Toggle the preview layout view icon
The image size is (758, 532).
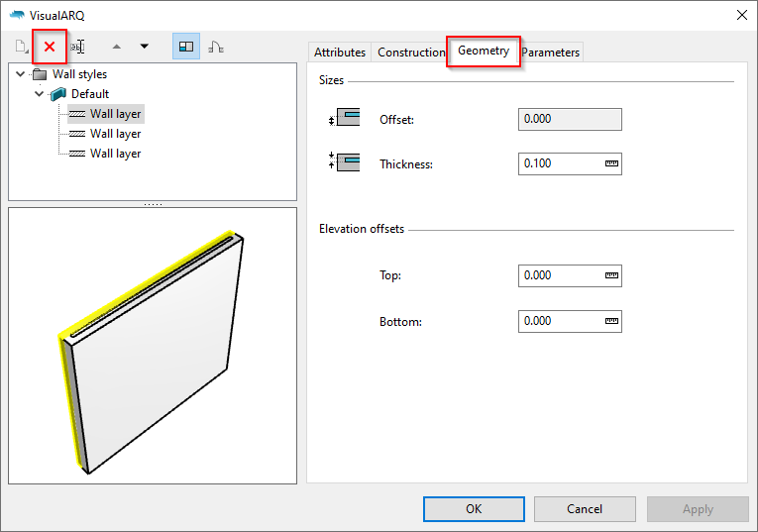coord(186,47)
